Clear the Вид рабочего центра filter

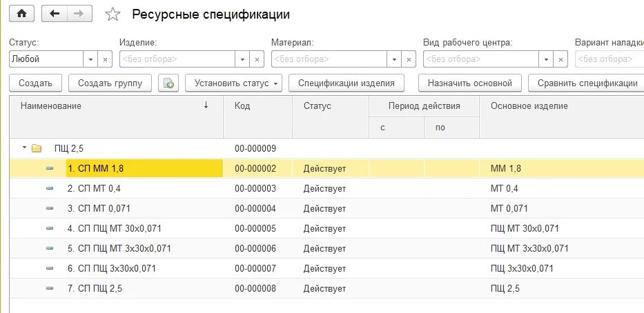pyautogui.click(x=560, y=59)
